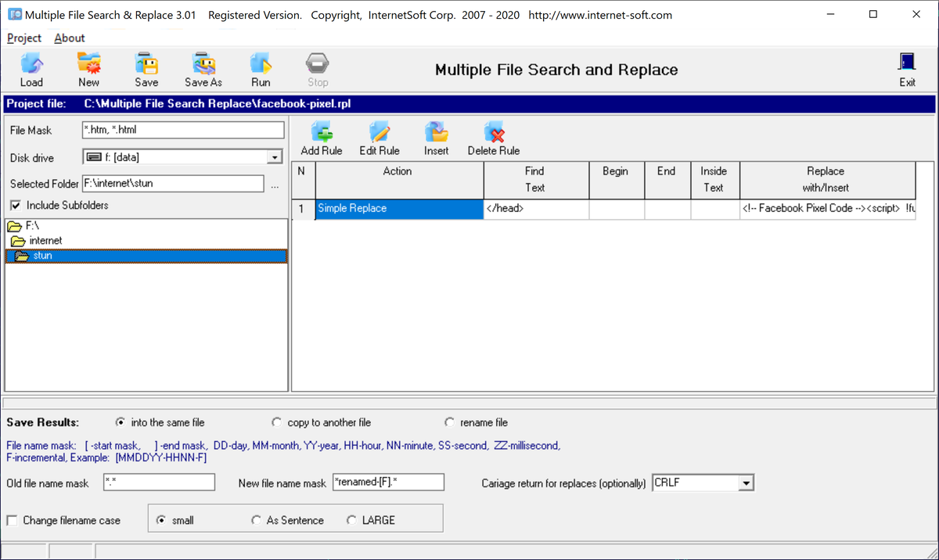Open the Cariage return CRLF dropdown

point(746,482)
